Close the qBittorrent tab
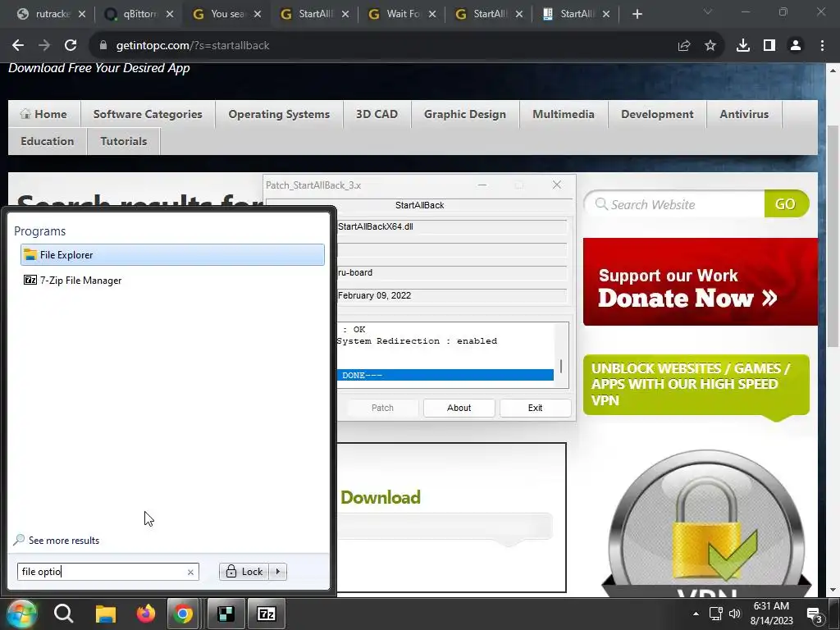Image resolution: width=840 pixels, height=630 pixels. pos(170,14)
